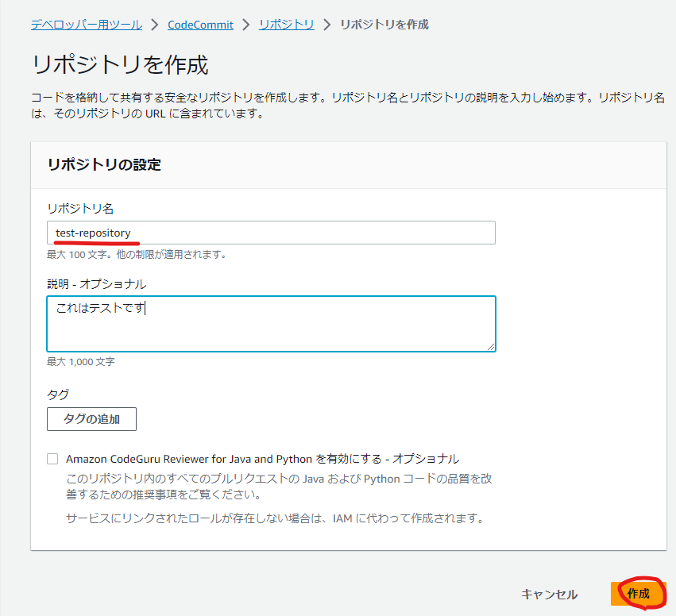This screenshot has width=676, height=616.
Task: Enable the Amazon CodeGuru Reviewer checkbox
Action: click(x=52, y=459)
